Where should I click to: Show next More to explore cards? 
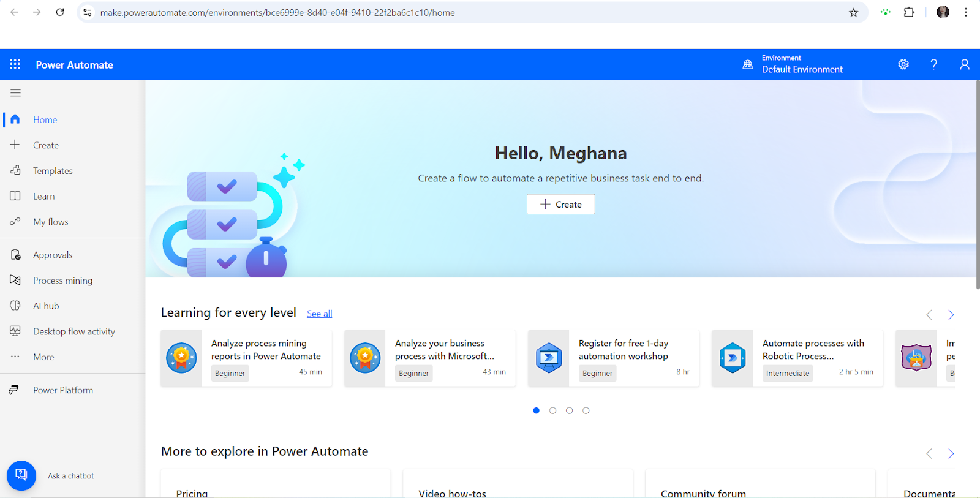point(951,453)
